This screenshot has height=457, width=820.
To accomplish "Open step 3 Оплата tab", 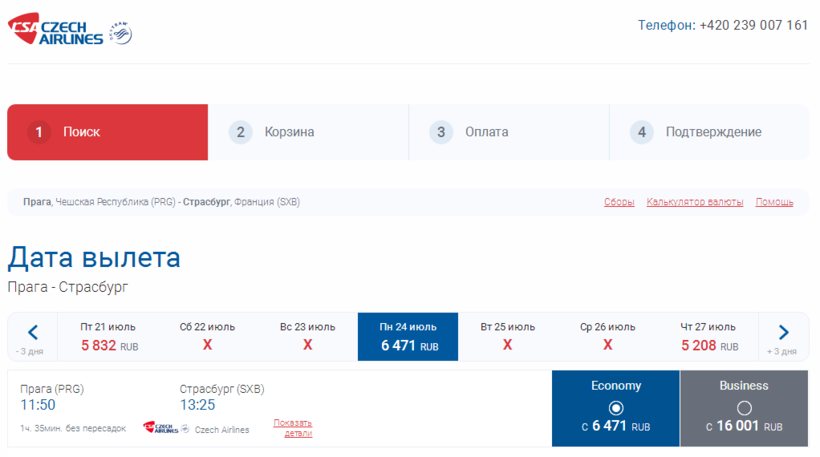I will pyautogui.click(x=508, y=132).
